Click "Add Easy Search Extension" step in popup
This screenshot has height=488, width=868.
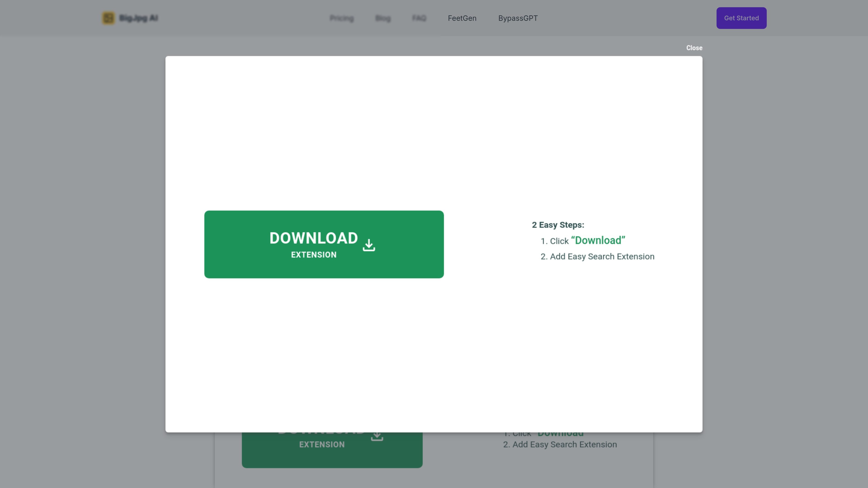602,257
